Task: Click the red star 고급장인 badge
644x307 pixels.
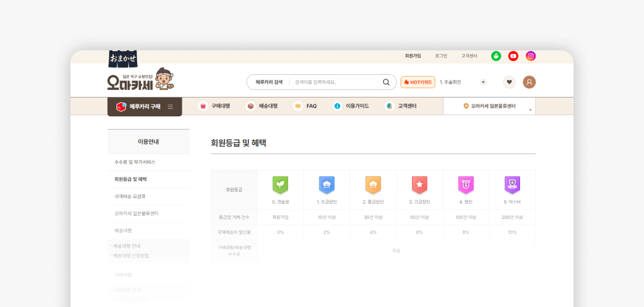Action: click(x=419, y=185)
